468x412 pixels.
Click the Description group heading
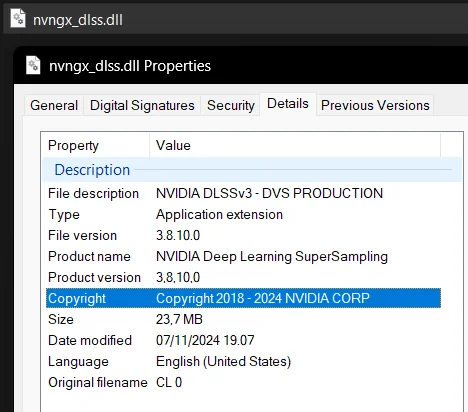pos(92,170)
